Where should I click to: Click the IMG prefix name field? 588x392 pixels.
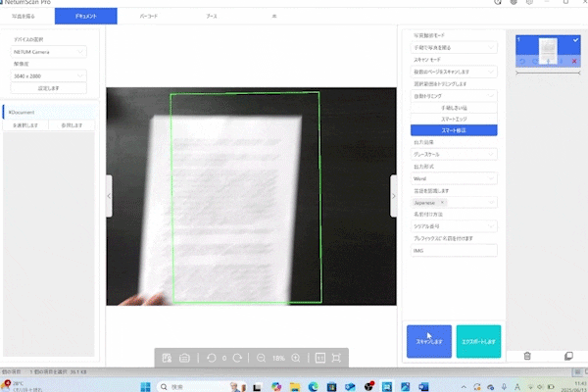pos(454,251)
